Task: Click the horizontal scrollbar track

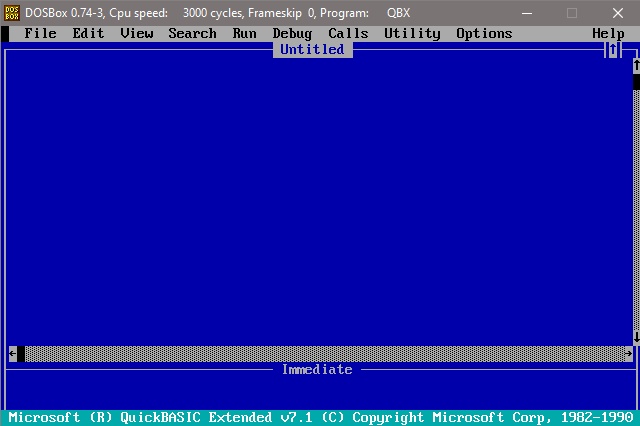Action: click(324, 353)
